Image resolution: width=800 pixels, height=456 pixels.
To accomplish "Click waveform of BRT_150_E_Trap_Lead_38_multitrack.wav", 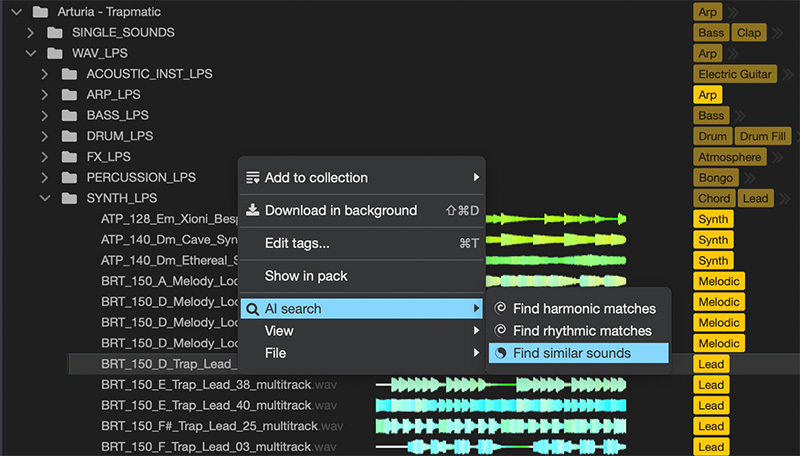I will [x=500, y=385].
